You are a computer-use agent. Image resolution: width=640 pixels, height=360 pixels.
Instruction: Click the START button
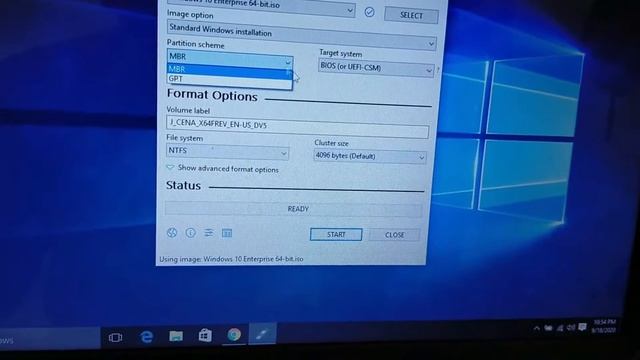pyautogui.click(x=336, y=234)
